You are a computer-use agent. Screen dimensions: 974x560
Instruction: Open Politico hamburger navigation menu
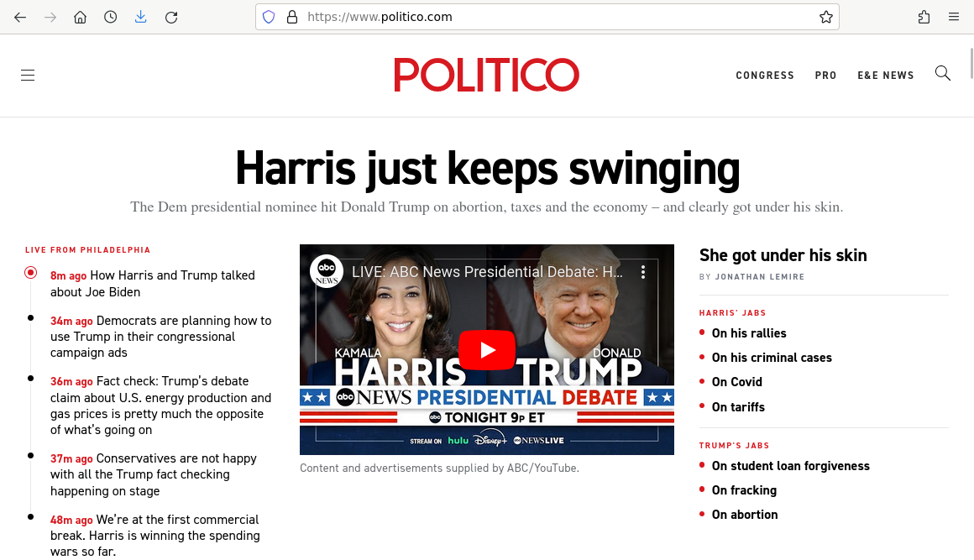pos(28,76)
